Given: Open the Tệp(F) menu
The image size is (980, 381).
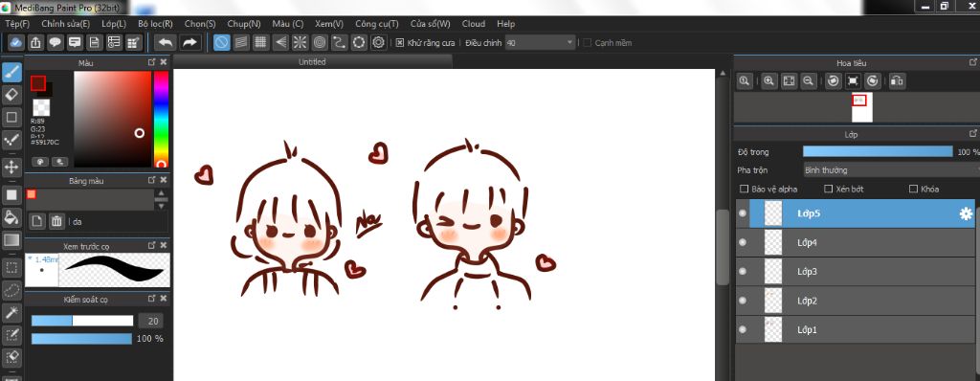Looking at the screenshot, I should tap(17, 24).
